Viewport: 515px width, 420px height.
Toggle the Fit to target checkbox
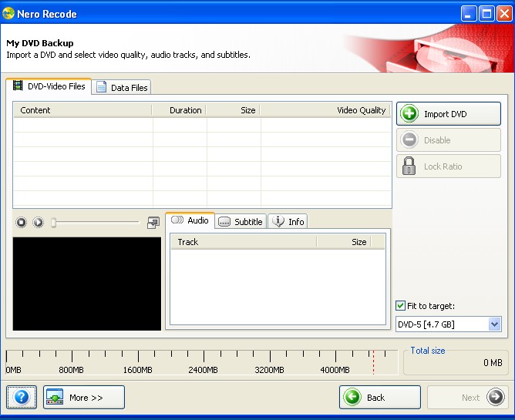400,306
